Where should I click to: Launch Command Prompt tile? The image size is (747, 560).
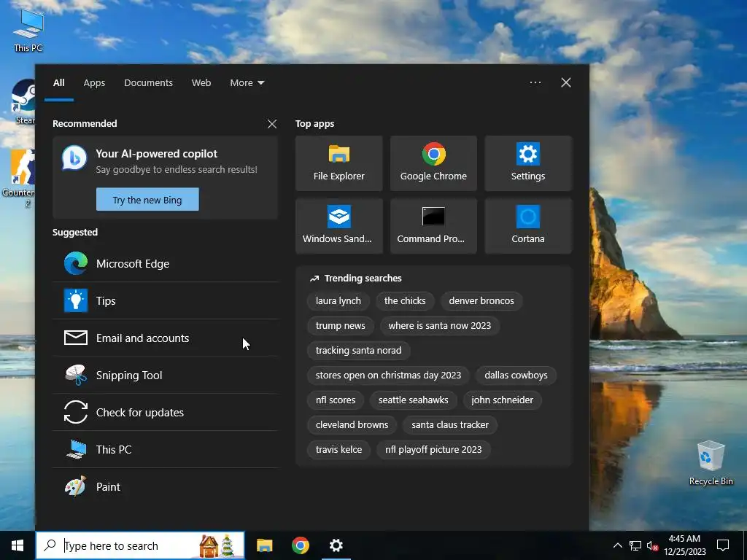(x=433, y=226)
